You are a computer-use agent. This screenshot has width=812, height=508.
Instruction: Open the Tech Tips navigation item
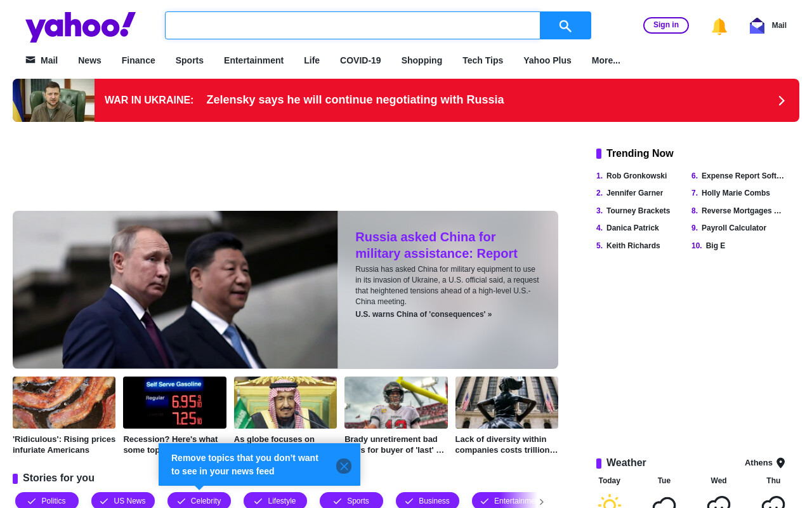[x=483, y=60]
